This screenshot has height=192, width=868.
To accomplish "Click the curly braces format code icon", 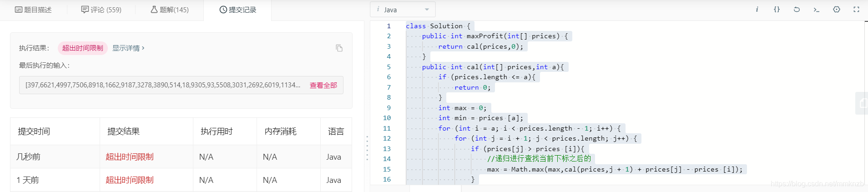I will [777, 10].
